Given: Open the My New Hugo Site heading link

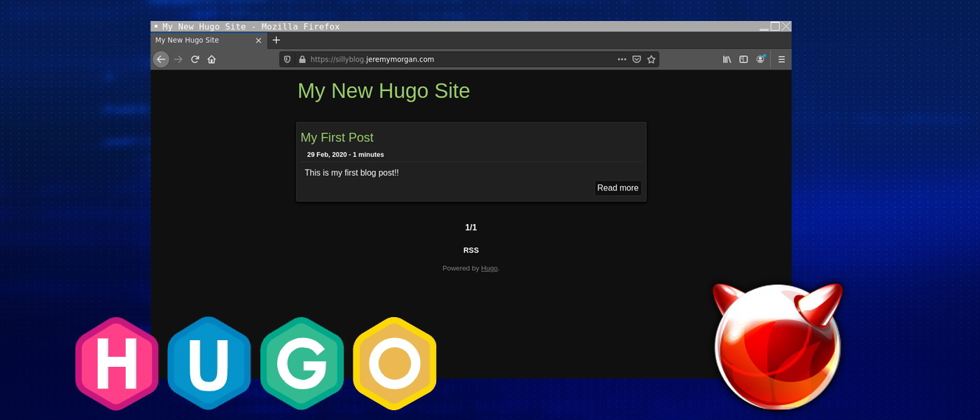Looking at the screenshot, I should pyautogui.click(x=384, y=90).
